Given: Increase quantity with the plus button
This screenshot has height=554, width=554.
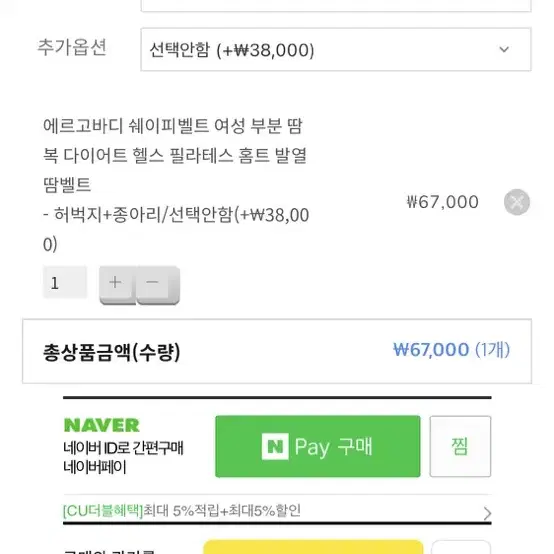Looking at the screenshot, I should 117,285.
